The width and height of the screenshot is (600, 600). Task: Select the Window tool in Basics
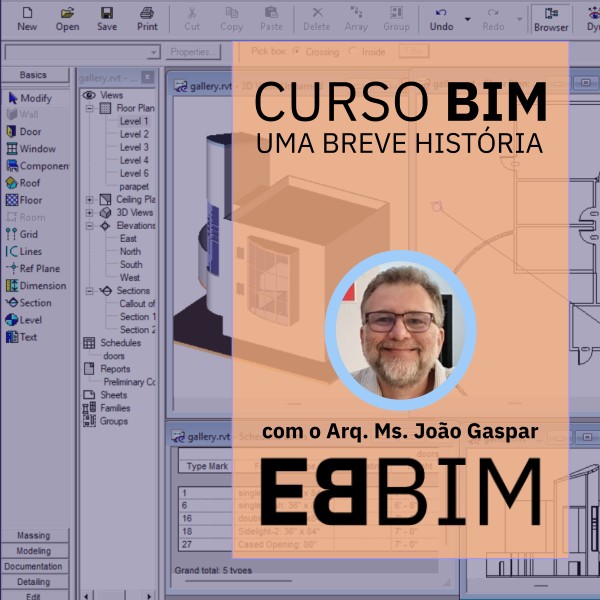point(37,149)
